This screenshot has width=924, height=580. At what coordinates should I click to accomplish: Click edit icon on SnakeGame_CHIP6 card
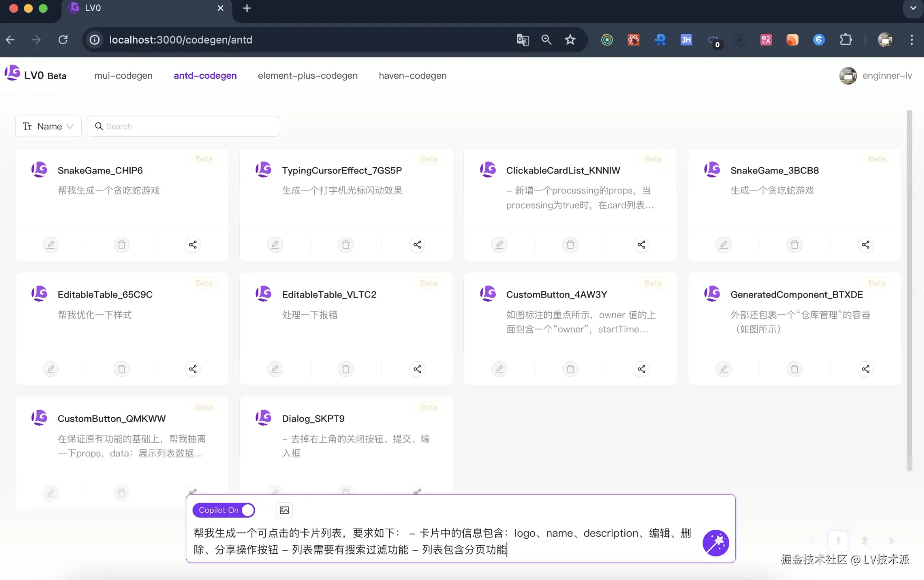click(51, 245)
